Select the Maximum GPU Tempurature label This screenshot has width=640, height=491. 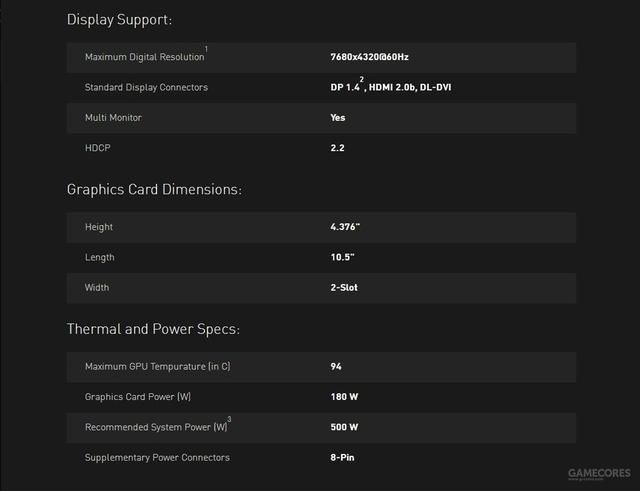[158, 367]
